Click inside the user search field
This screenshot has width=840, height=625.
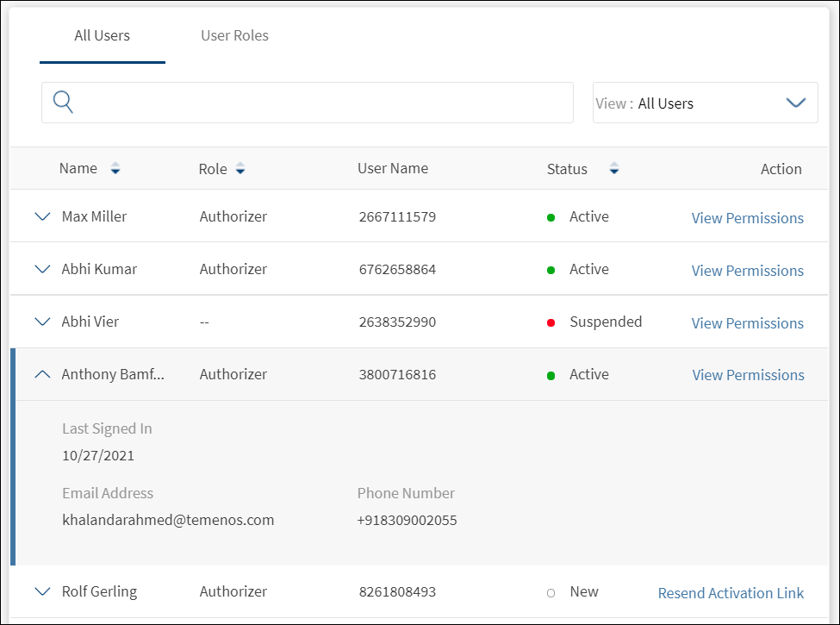pyautogui.click(x=319, y=103)
